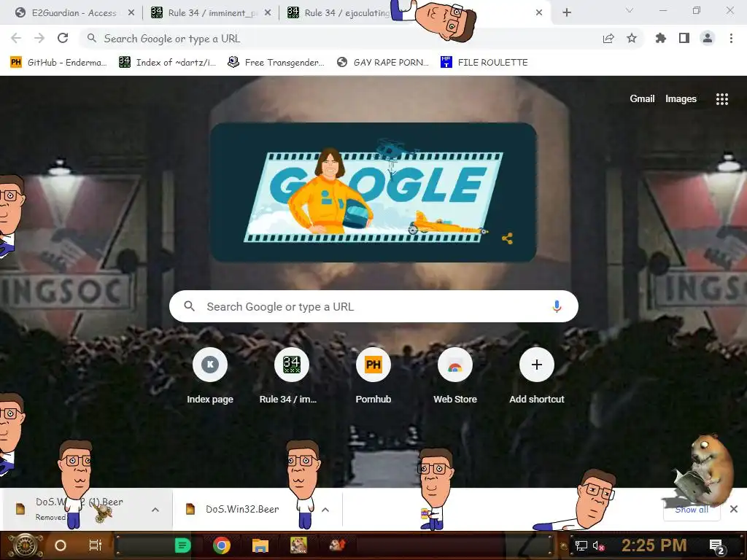Open the Gmail link
The width and height of the screenshot is (747, 560).
[x=642, y=98]
